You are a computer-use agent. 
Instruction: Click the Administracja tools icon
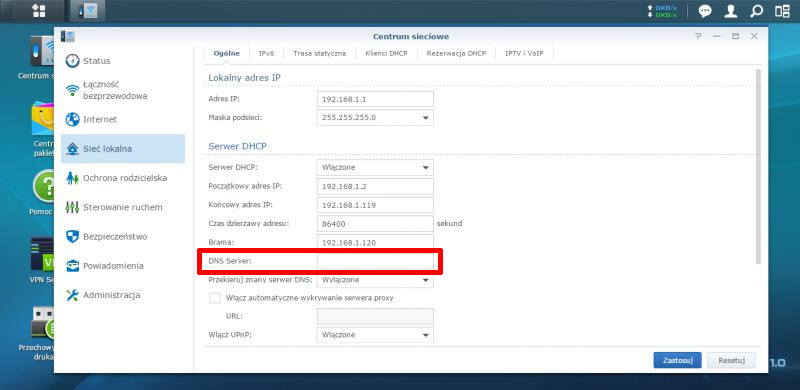pyautogui.click(x=73, y=295)
